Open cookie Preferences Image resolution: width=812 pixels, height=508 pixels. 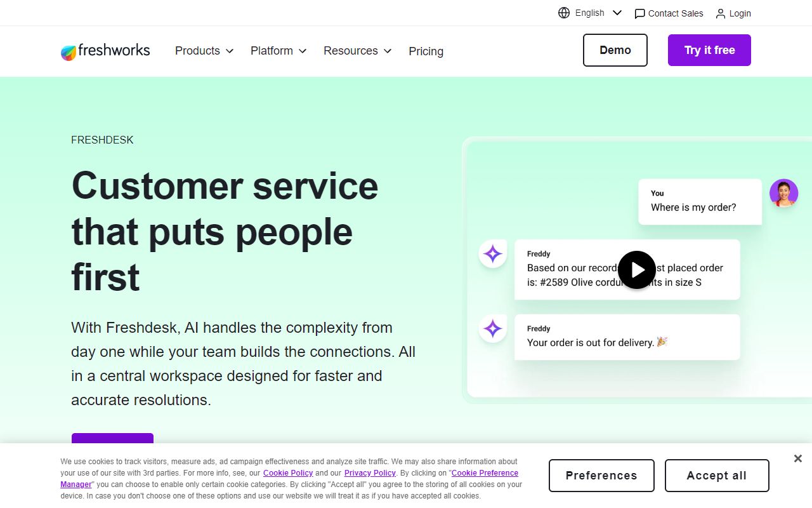click(x=601, y=475)
